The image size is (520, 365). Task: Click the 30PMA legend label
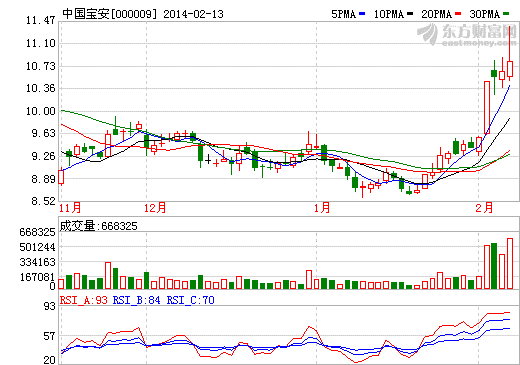tap(485, 14)
